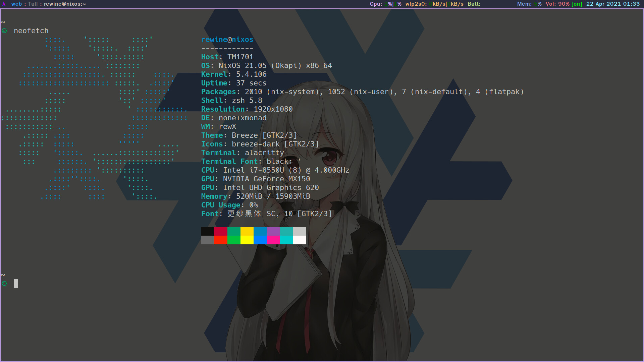Click the "rewine@nixos" header in neofetch output
This screenshot has width=644, height=362.
(227, 40)
